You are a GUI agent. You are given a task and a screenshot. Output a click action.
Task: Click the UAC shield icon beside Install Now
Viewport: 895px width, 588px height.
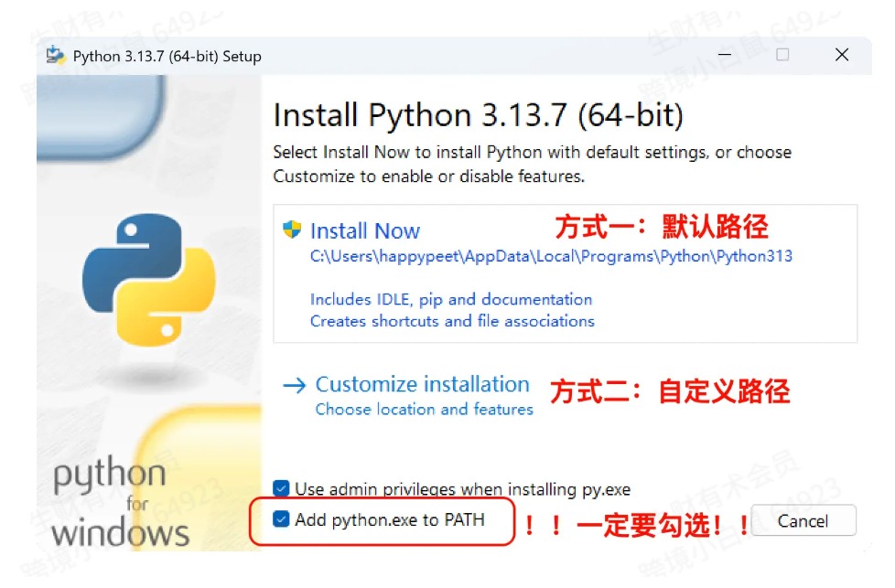coord(292,230)
